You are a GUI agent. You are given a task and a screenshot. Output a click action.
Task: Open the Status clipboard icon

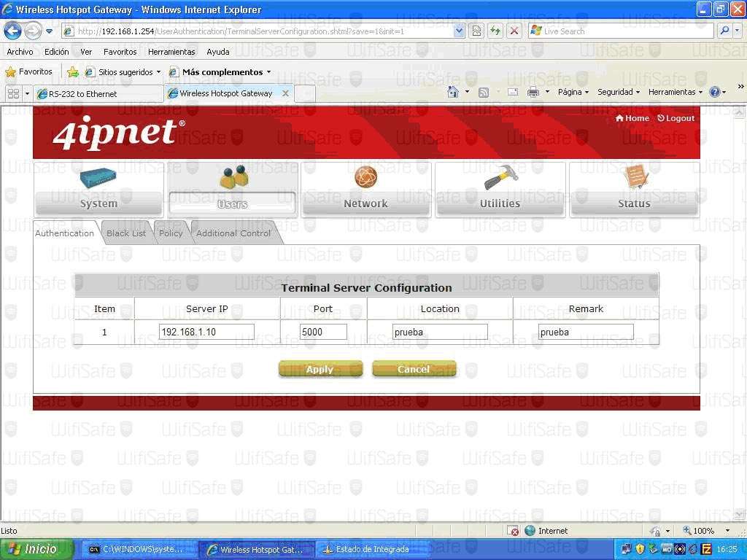[635, 177]
